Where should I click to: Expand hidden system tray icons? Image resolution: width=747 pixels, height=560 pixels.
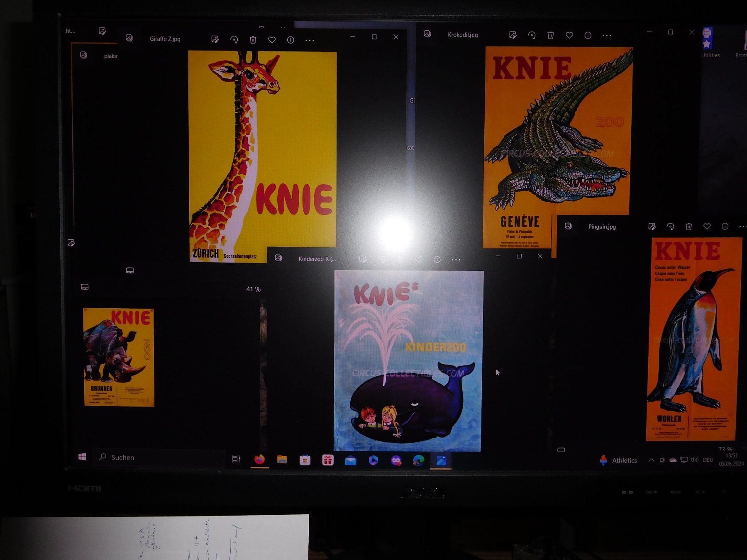click(x=651, y=460)
